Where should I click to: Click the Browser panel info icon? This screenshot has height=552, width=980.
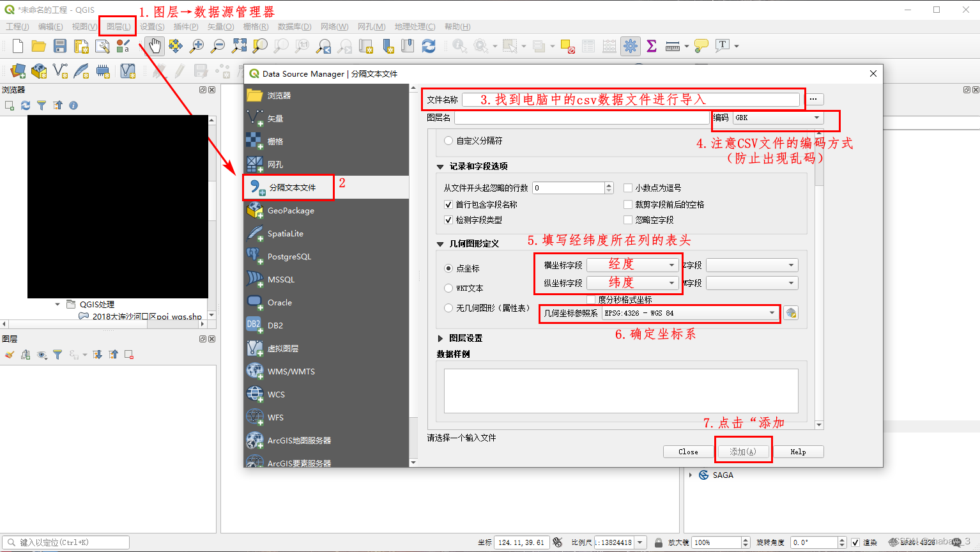(x=73, y=105)
